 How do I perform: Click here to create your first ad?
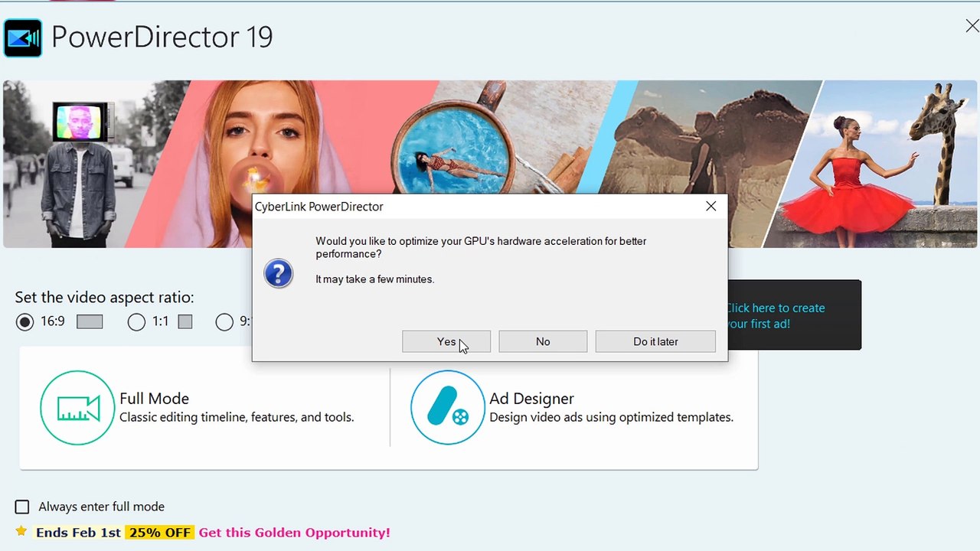point(775,315)
